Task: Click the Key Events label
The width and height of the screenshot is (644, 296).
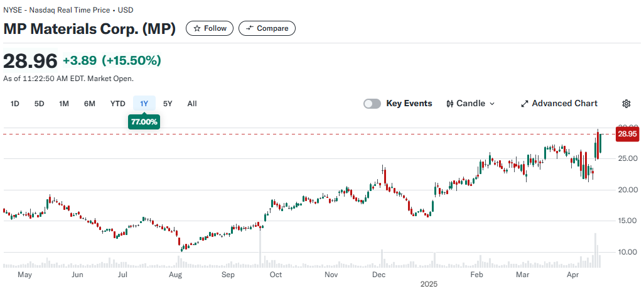Action: (x=409, y=104)
